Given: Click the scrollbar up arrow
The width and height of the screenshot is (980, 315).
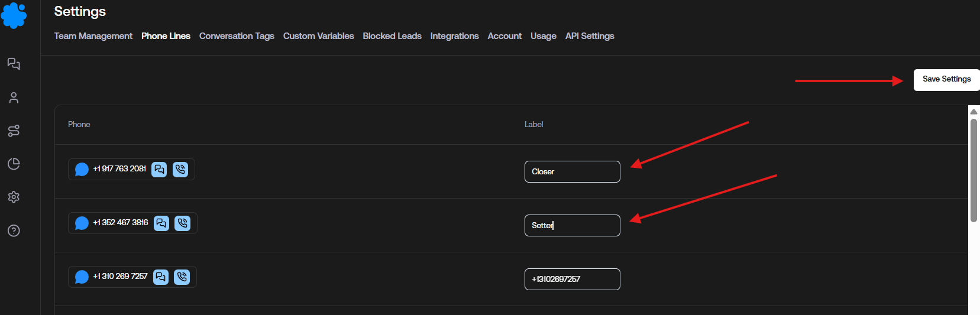Looking at the screenshot, I should pyautogui.click(x=973, y=112).
